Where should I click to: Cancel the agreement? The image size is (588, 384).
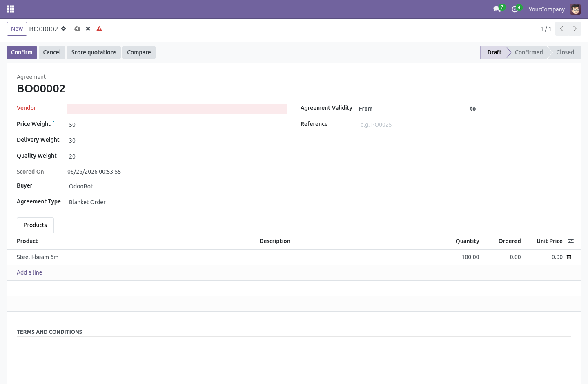pos(52,52)
